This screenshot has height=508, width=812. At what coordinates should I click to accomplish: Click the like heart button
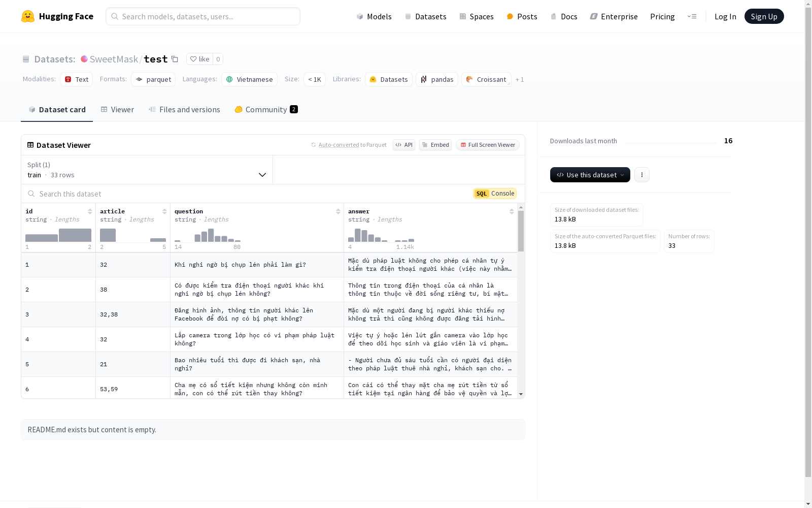pyautogui.click(x=199, y=59)
